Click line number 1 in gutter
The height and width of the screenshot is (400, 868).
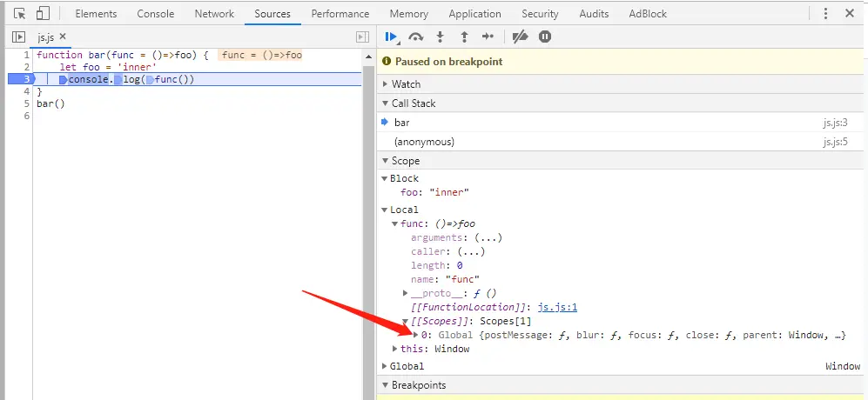(x=26, y=56)
